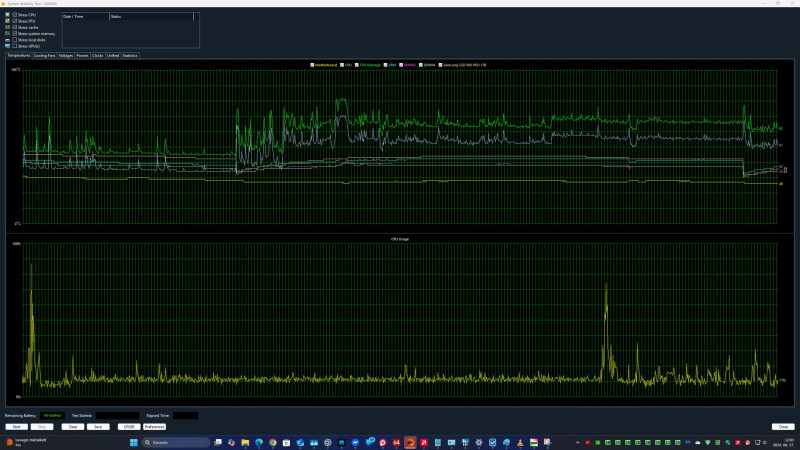The height and width of the screenshot is (450, 800).
Task: Open VLC media player from taskbar
Action: coord(520,442)
